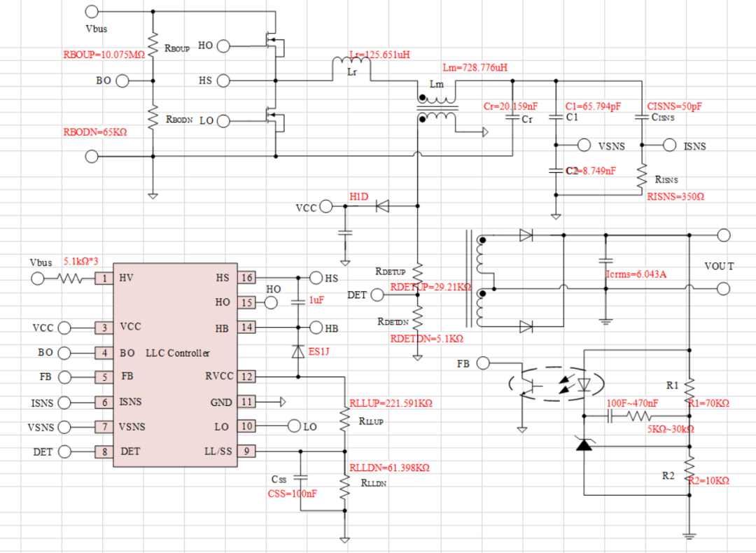This screenshot has height=553, width=756.
Task: Click the C1=65.794pF annotation
Action: pos(593,106)
